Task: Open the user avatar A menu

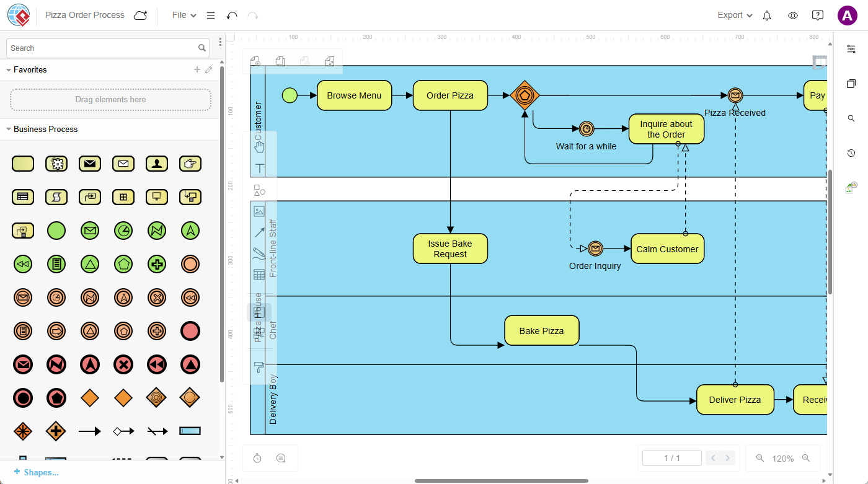Action: click(847, 15)
